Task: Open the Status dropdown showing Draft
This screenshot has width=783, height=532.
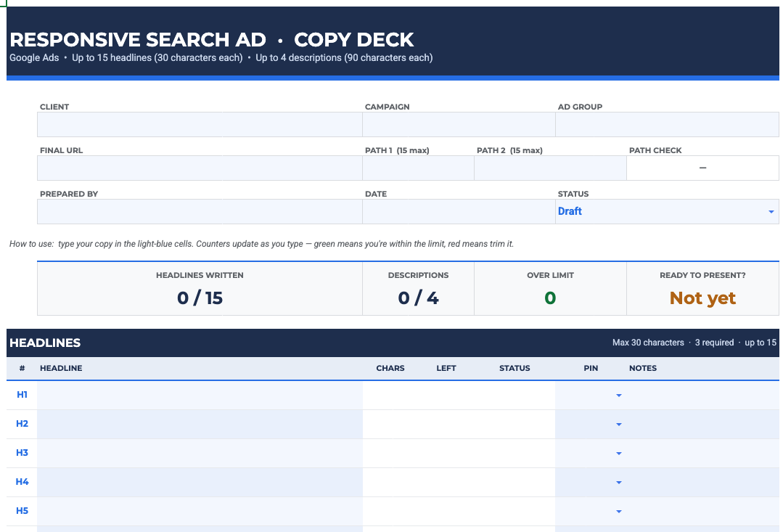Action: [x=771, y=212]
